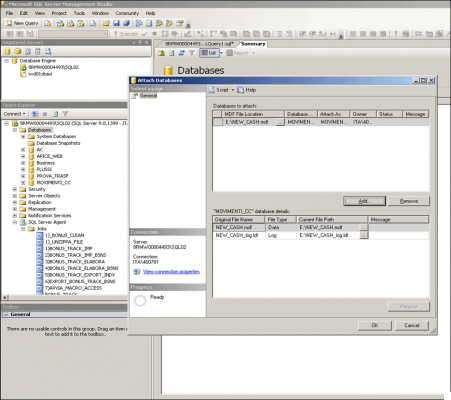
Task: Open the Project menu
Action: click(59, 13)
